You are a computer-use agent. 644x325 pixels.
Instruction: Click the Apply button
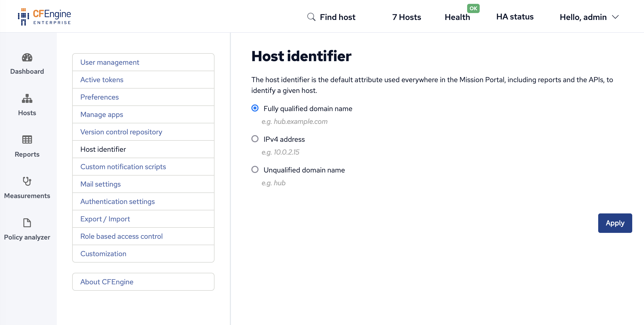(615, 223)
